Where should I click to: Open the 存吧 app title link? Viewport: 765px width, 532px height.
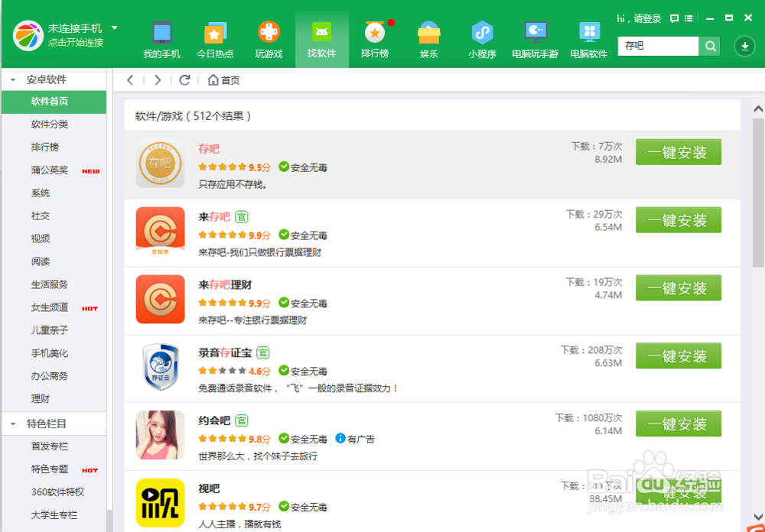[209, 149]
